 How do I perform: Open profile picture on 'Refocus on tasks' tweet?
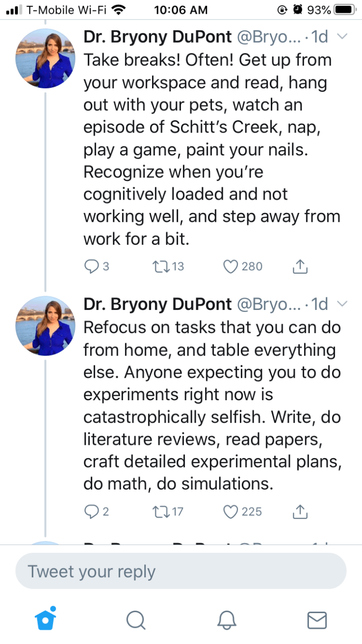46,326
